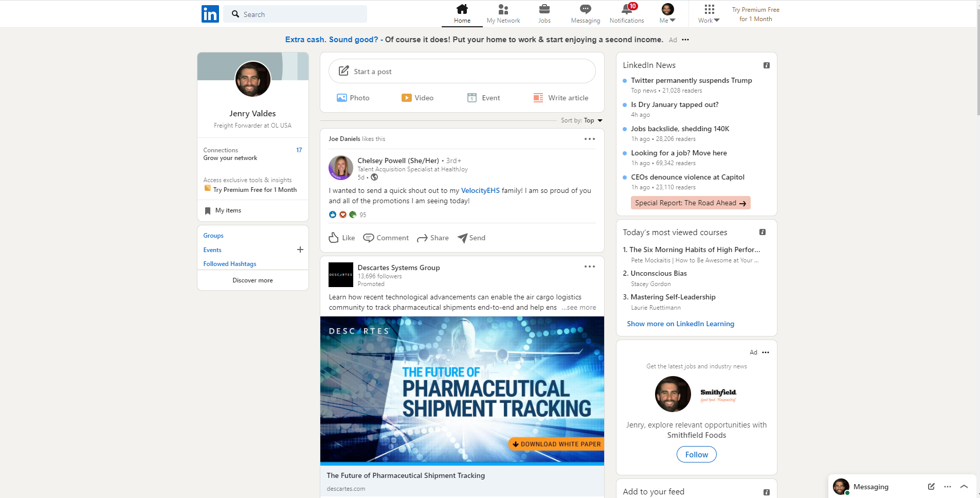
Task: Expand the Messaging panel chevron
Action: pos(964,486)
